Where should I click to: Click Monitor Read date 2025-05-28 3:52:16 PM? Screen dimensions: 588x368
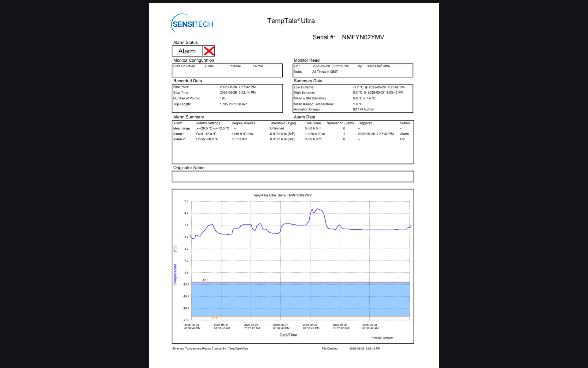(330, 66)
